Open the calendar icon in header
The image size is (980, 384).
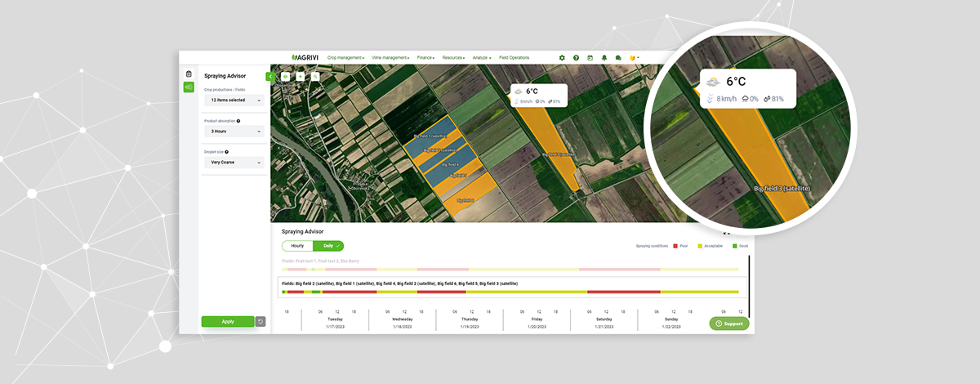tap(590, 58)
